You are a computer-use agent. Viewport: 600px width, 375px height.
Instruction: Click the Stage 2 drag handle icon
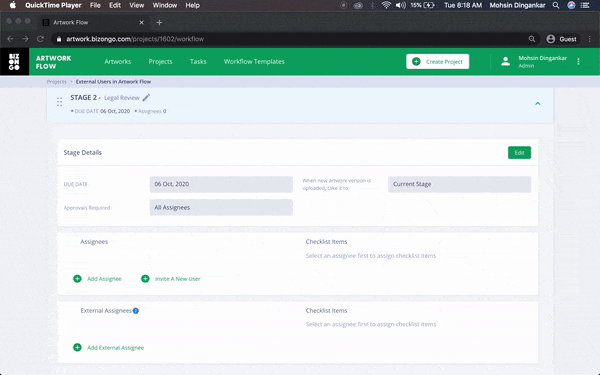[59, 102]
